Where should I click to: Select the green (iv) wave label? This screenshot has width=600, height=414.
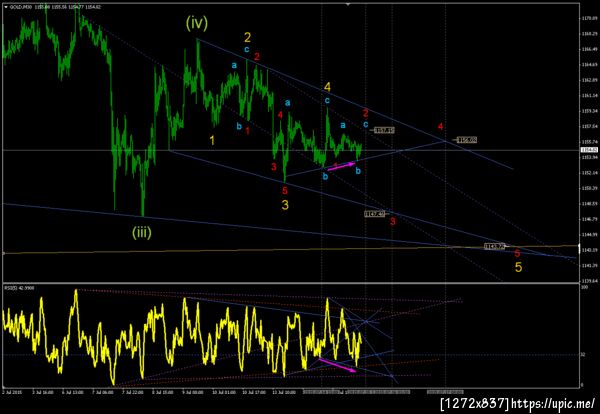point(197,23)
